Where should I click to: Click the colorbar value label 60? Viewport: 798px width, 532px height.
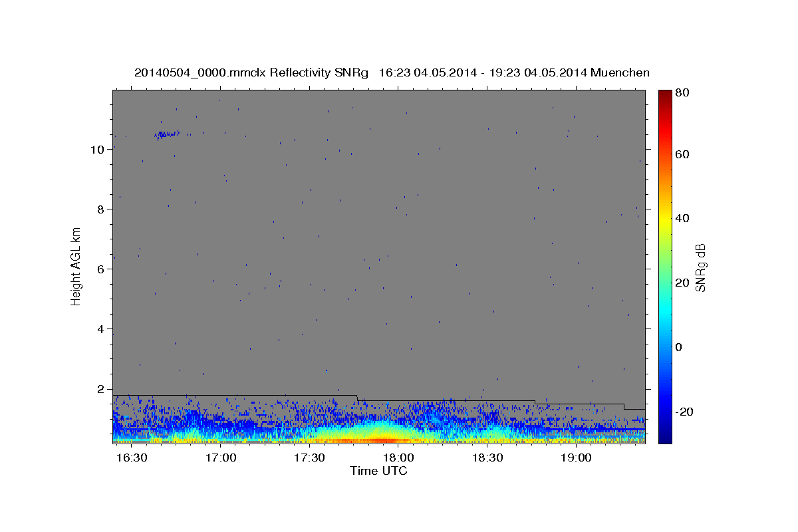pyautogui.click(x=682, y=154)
